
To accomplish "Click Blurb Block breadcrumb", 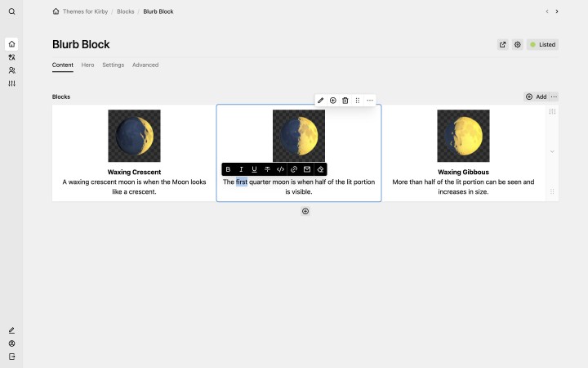I will 158,11.
